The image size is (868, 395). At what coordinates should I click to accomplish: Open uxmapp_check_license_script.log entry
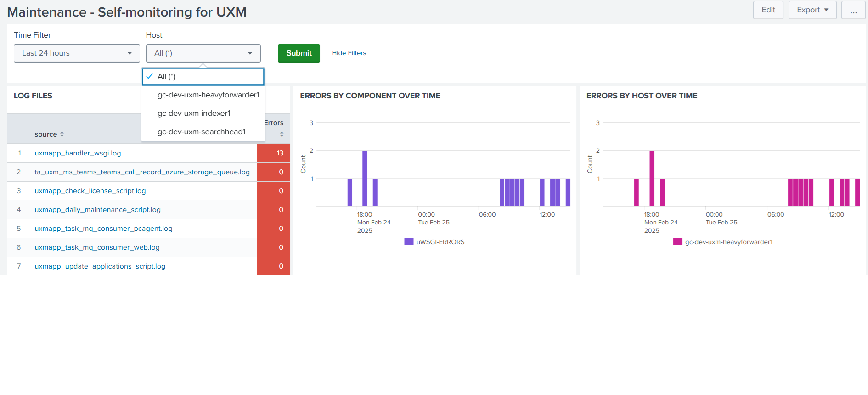(90, 191)
